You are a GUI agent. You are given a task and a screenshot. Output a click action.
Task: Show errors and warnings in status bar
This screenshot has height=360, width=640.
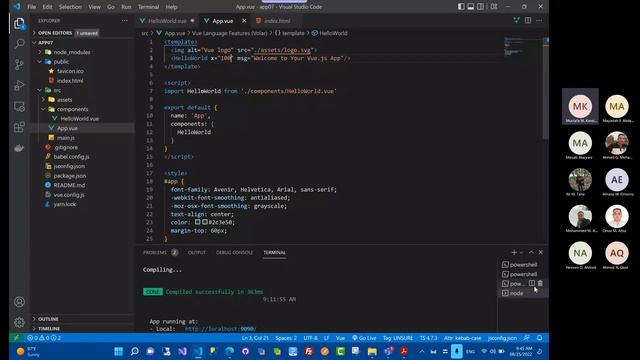click(44, 338)
